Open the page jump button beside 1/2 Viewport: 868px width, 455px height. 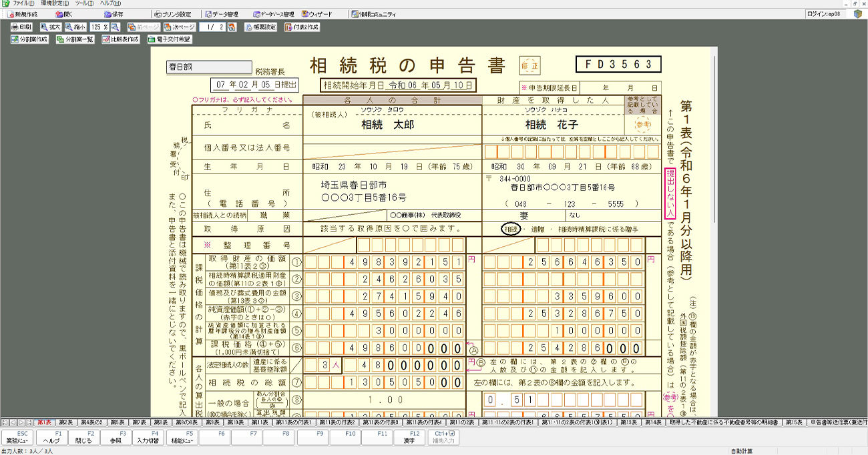(x=232, y=27)
